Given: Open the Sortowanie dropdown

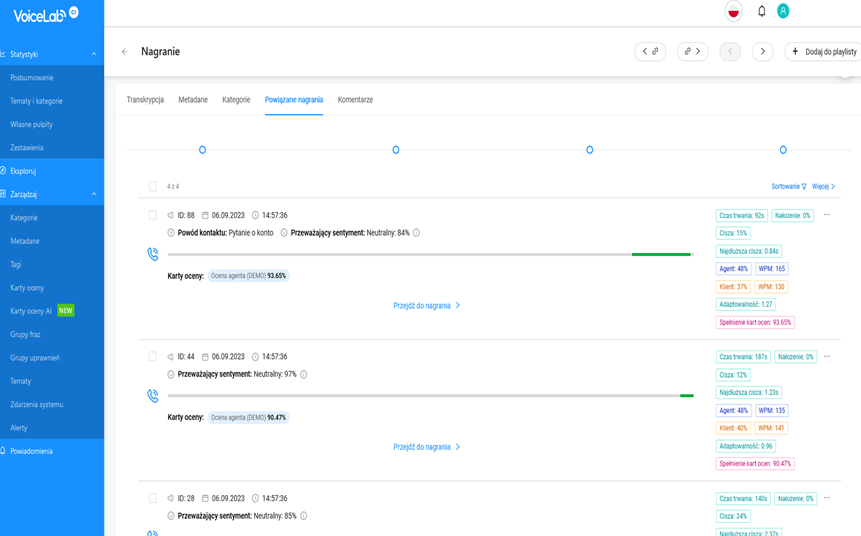Looking at the screenshot, I should (x=789, y=187).
